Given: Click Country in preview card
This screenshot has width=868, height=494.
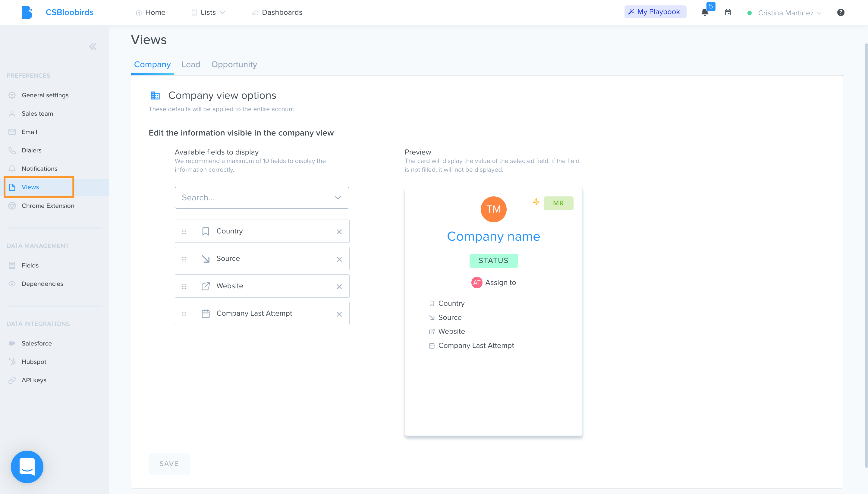Looking at the screenshot, I should [x=451, y=303].
